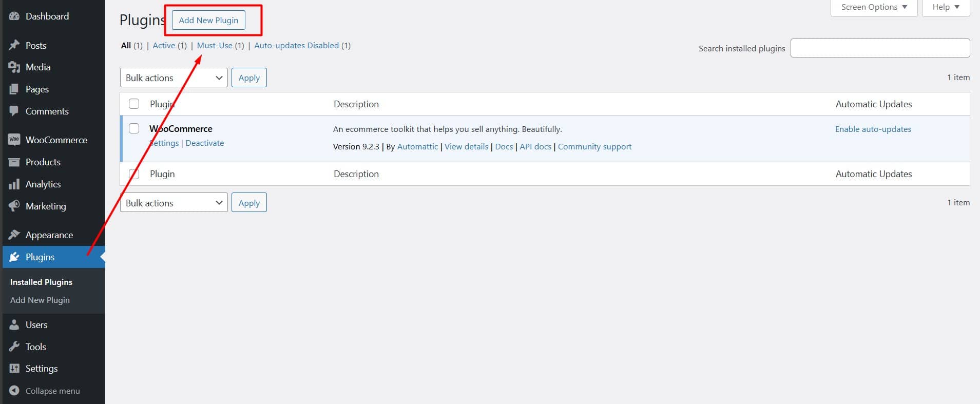
Task: Click the Comments speech bubble icon
Action: coord(14,111)
